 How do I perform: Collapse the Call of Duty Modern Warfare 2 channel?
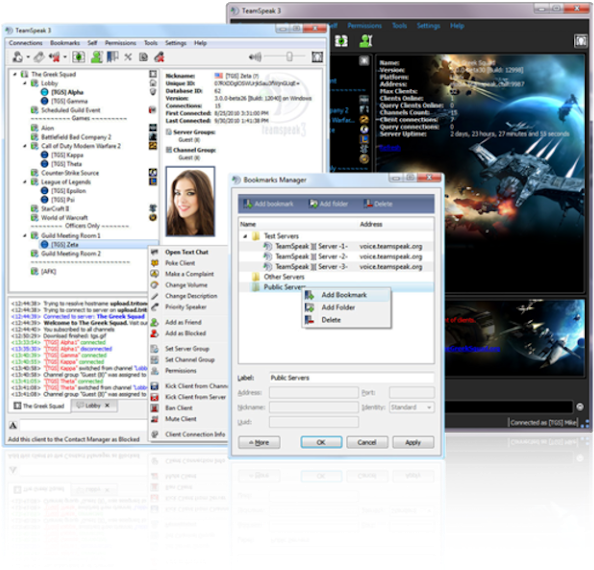coord(25,146)
